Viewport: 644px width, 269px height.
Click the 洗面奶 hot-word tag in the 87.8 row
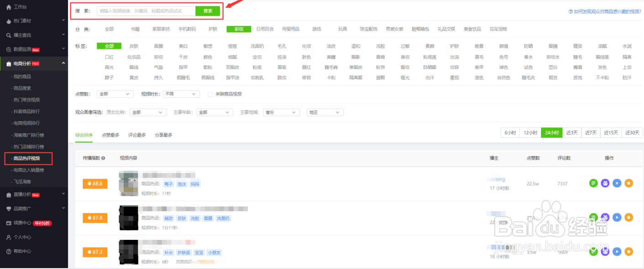point(223,218)
